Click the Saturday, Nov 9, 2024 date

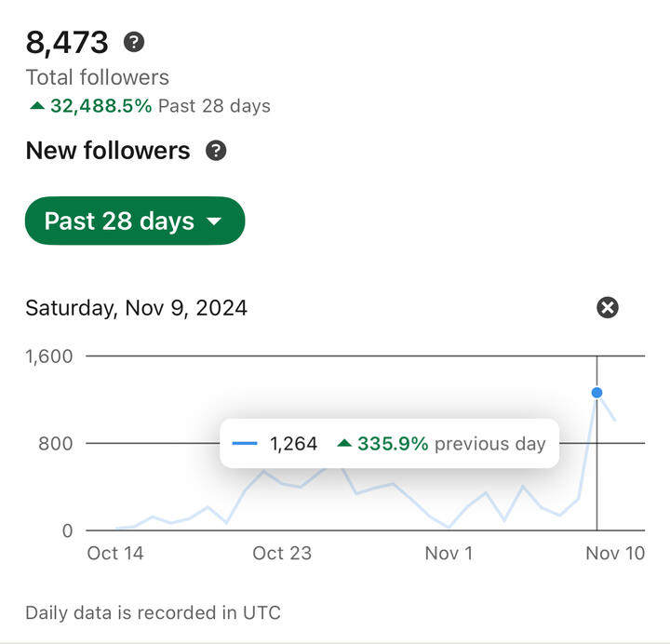(x=136, y=308)
